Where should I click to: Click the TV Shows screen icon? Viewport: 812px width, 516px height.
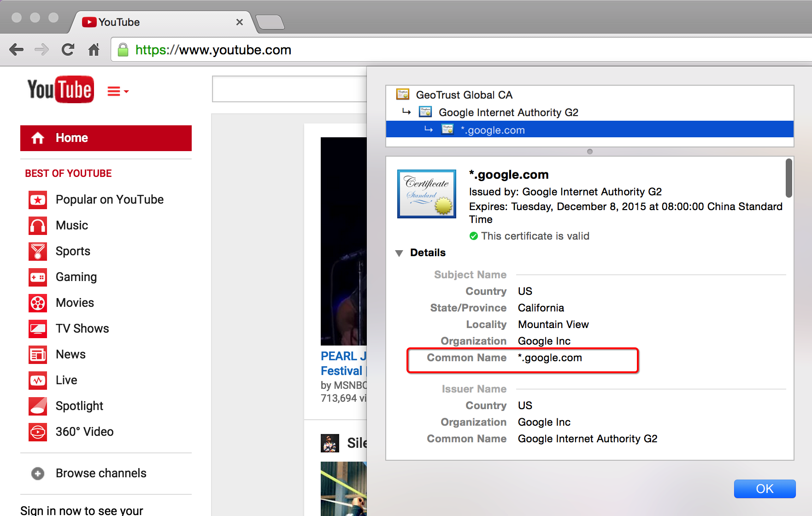point(38,329)
